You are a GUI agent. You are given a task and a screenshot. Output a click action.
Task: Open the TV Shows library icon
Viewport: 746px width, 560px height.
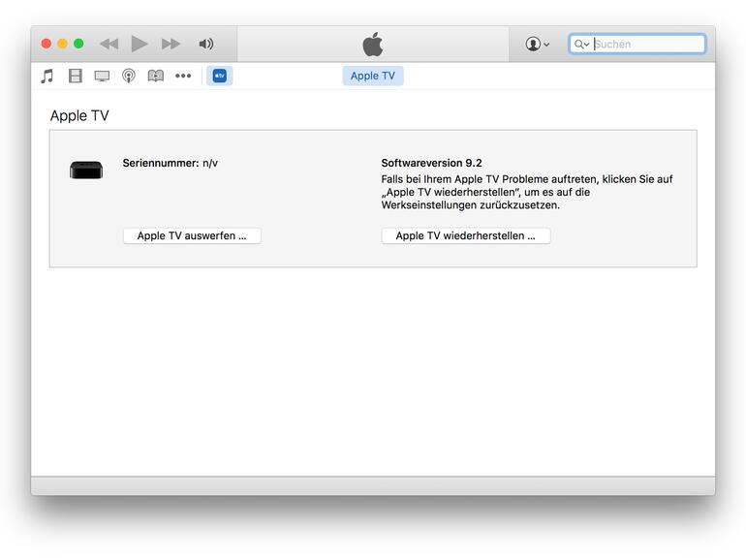click(102, 77)
